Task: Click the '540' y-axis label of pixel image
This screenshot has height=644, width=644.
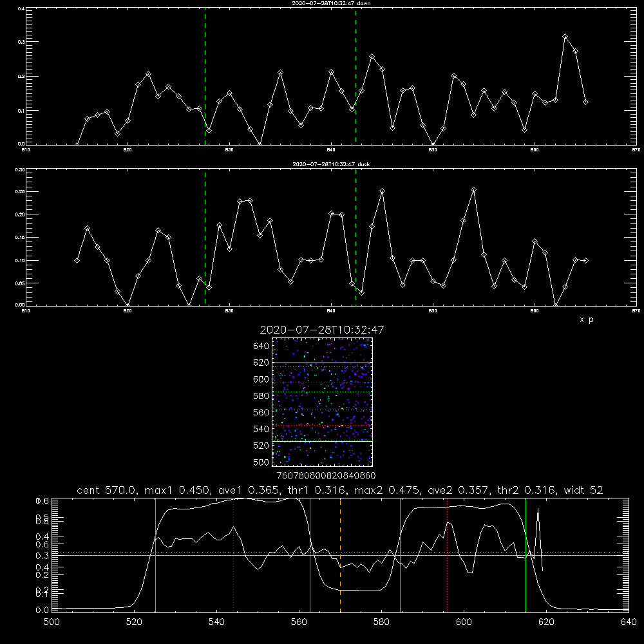Action: [x=261, y=429]
